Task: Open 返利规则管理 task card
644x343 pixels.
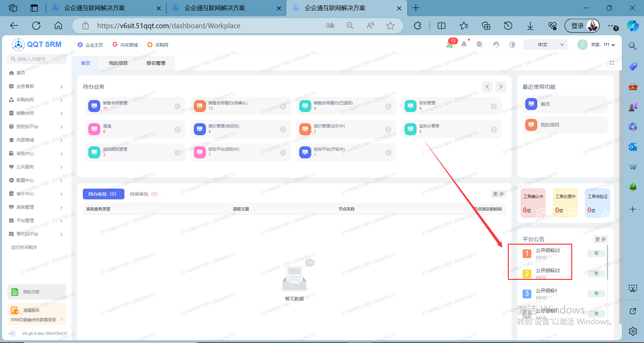Action: click(135, 152)
